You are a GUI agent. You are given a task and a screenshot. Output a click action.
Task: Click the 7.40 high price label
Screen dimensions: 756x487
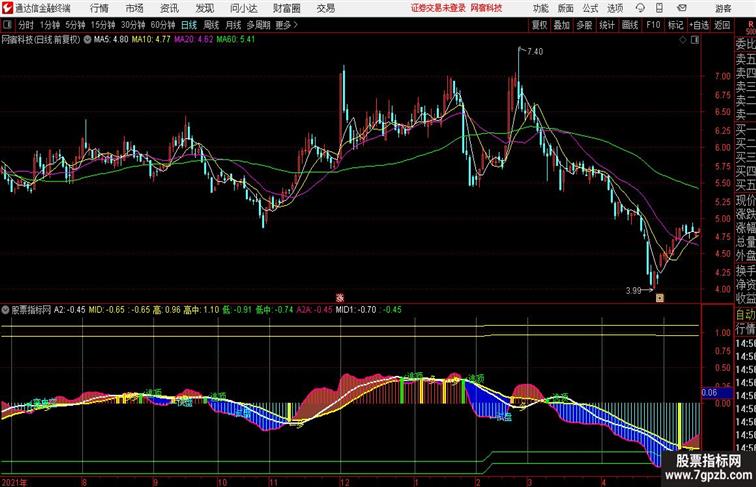coord(535,52)
